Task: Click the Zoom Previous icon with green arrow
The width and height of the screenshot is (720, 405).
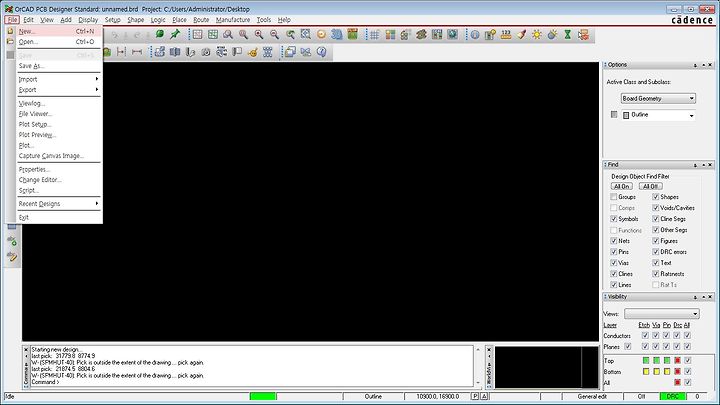Action: click(290, 34)
